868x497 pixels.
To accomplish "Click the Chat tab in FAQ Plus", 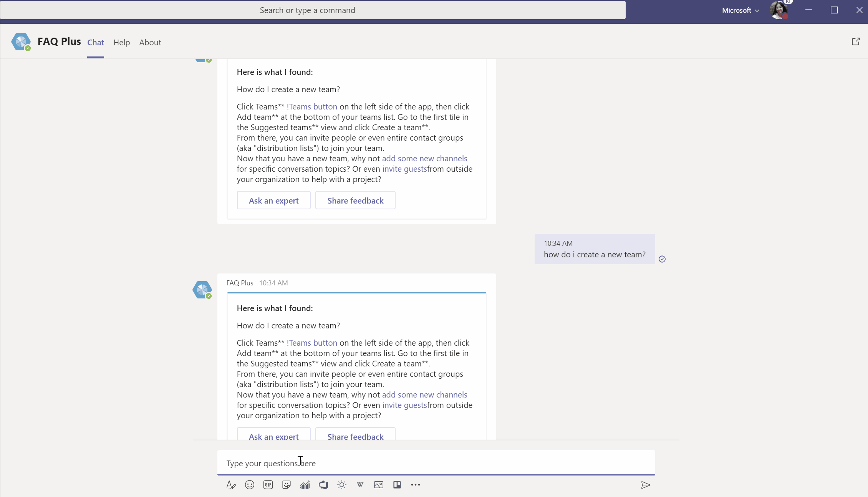I will [x=95, y=42].
